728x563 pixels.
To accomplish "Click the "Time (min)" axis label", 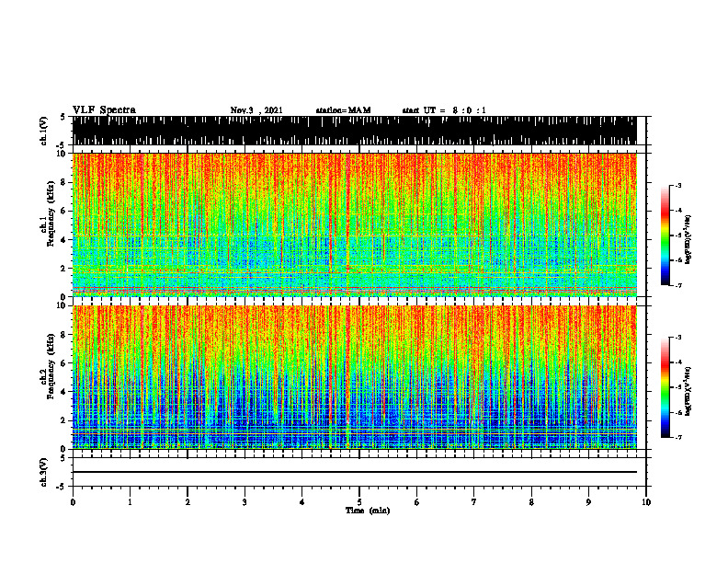I will coord(368,511).
